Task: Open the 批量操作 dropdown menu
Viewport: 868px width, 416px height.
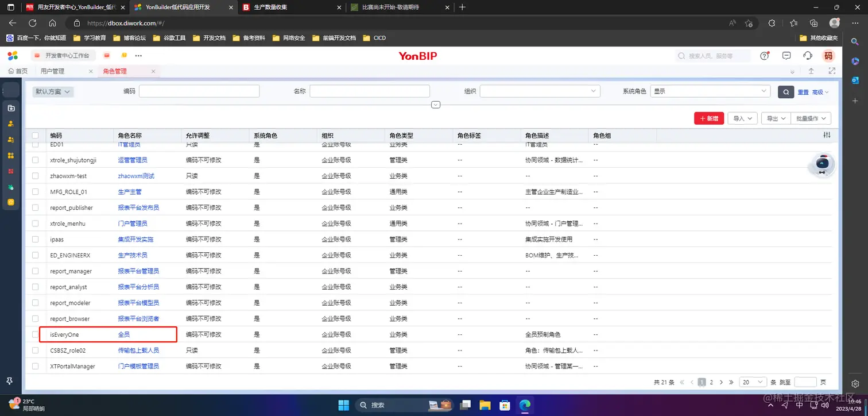Action: (x=811, y=118)
